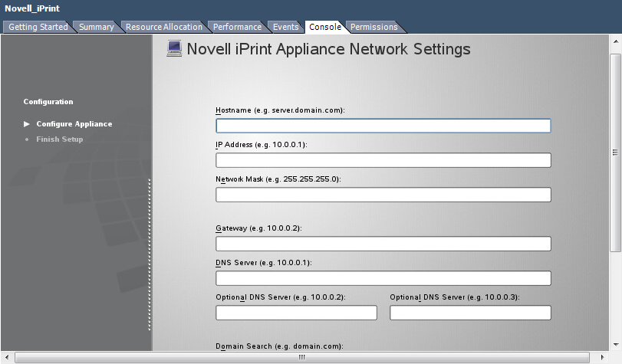622x364 pixels.
Task: Select the Console tab
Action: point(325,27)
